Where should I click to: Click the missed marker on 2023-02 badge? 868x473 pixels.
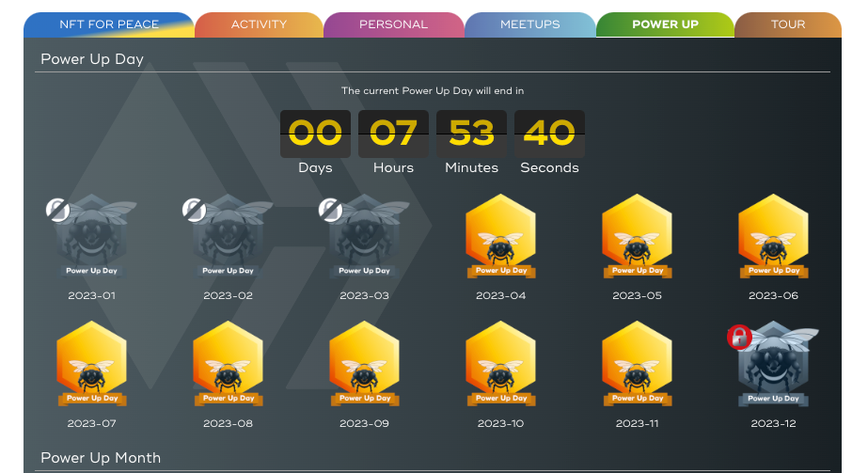[x=194, y=211]
